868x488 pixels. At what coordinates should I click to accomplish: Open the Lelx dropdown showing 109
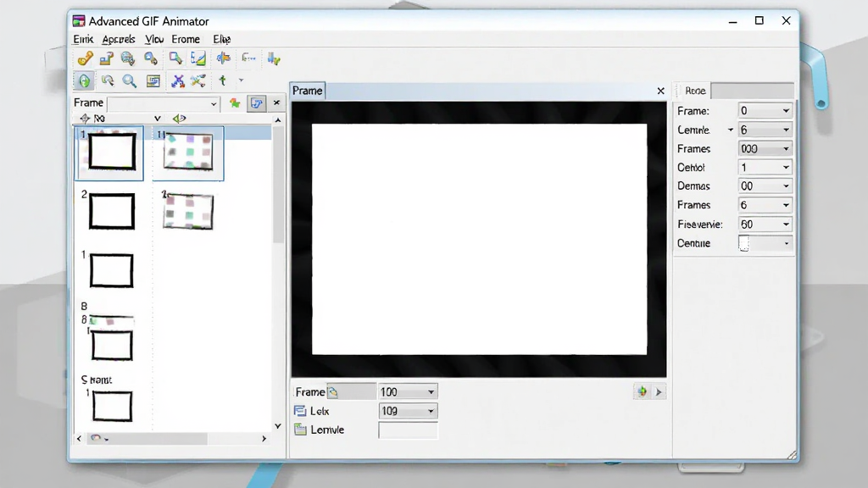(408, 411)
